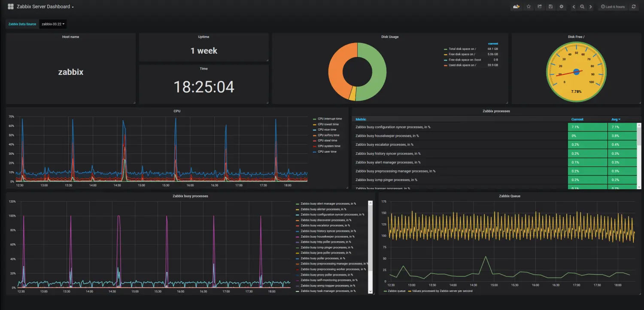The image size is (644, 310).
Task: Open the Uptime panel title menu
Action: (204, 37)
